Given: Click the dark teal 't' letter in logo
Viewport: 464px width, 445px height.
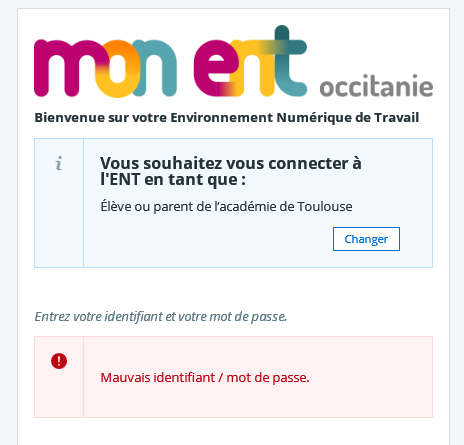Looking at the screenshot, I should 289,61.
